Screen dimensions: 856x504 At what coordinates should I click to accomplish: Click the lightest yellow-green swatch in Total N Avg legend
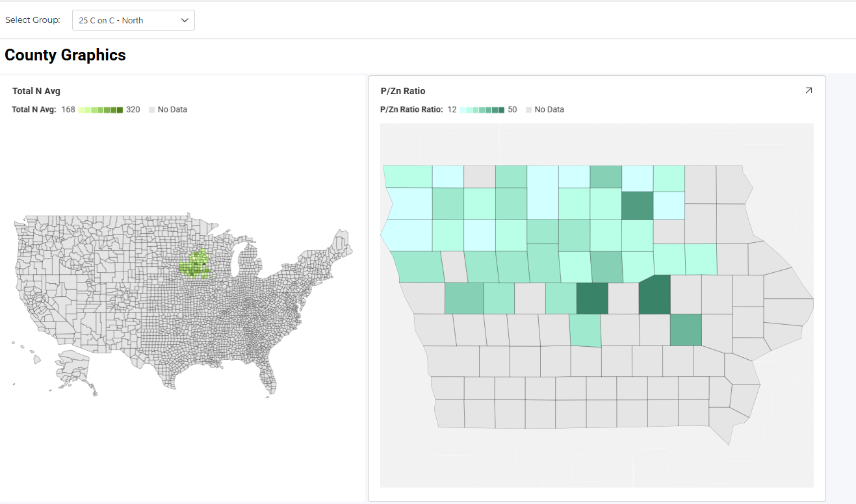tap(81, 110)
